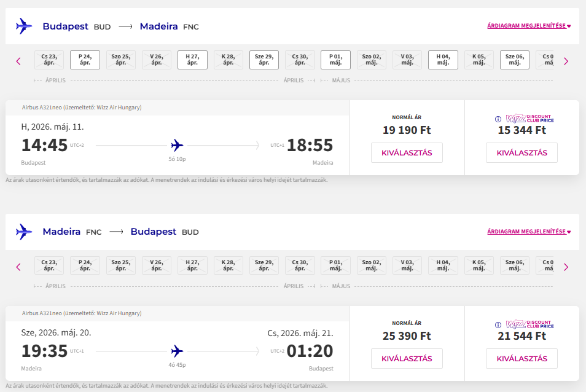Go to next dates in outbound date strip
This screenshot has width=586, height=392.
[566, 61]
